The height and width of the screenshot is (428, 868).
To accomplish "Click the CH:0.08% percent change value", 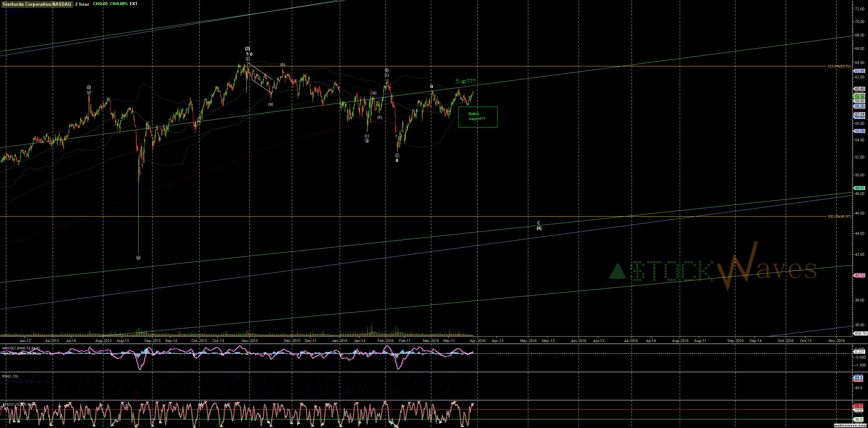I will 119,4.
